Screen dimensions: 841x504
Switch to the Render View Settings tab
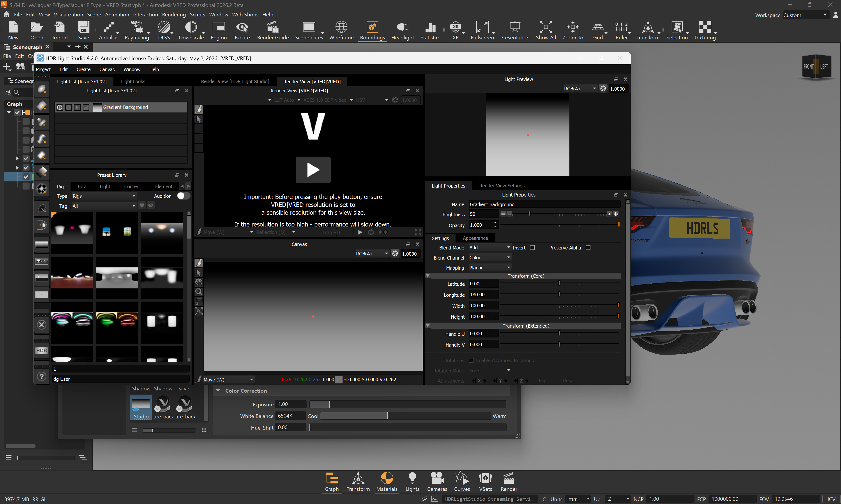[502, 185]
